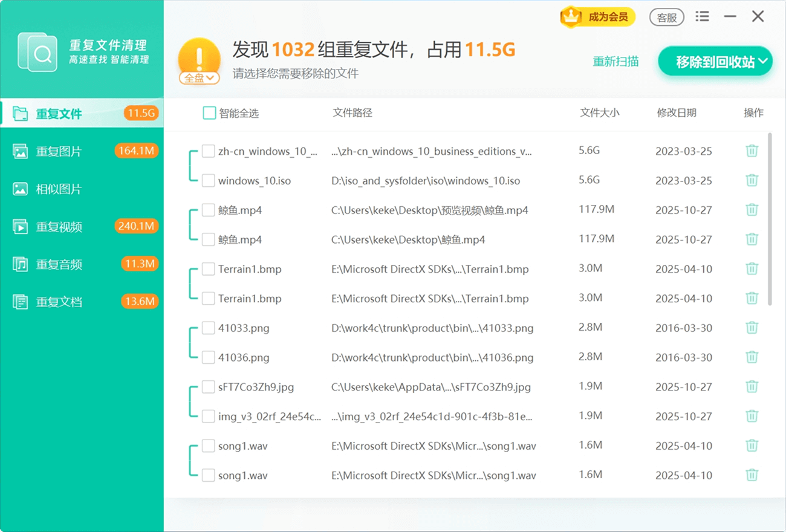Sort the list by 文件大小 column header
Image resolution: width=786 pixels, height=532 pixels.
point(599,112)
